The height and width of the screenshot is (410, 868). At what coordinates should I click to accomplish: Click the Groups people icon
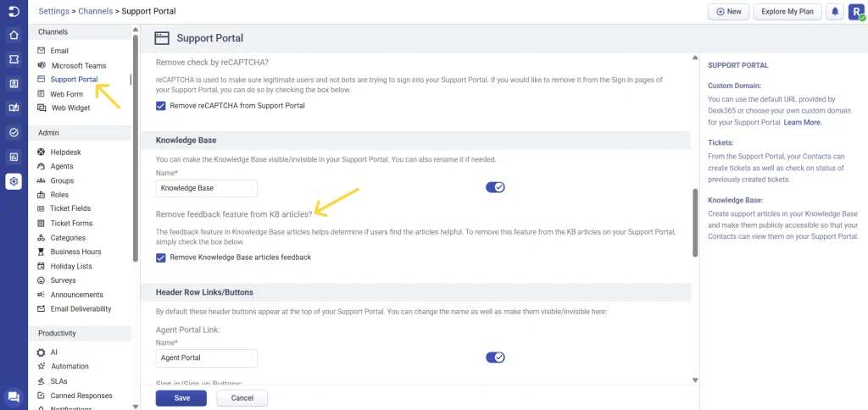click(x=41, y=180)
